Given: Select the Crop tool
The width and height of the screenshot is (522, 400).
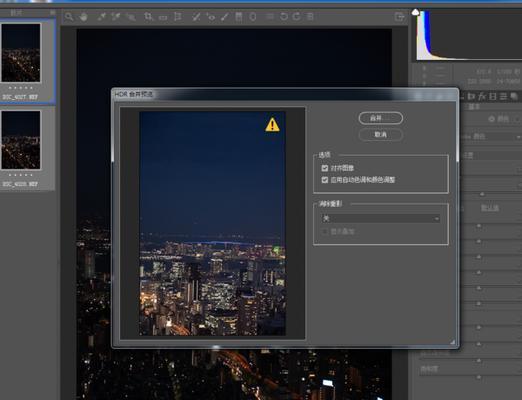Looking at the screenshot, I should [148, 17].
